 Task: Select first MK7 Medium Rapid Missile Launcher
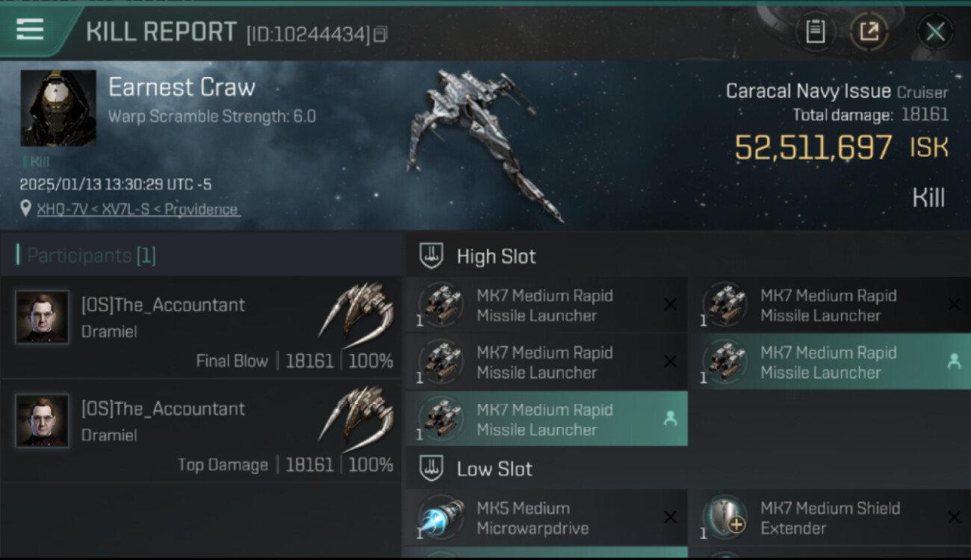tap(545, 305)
